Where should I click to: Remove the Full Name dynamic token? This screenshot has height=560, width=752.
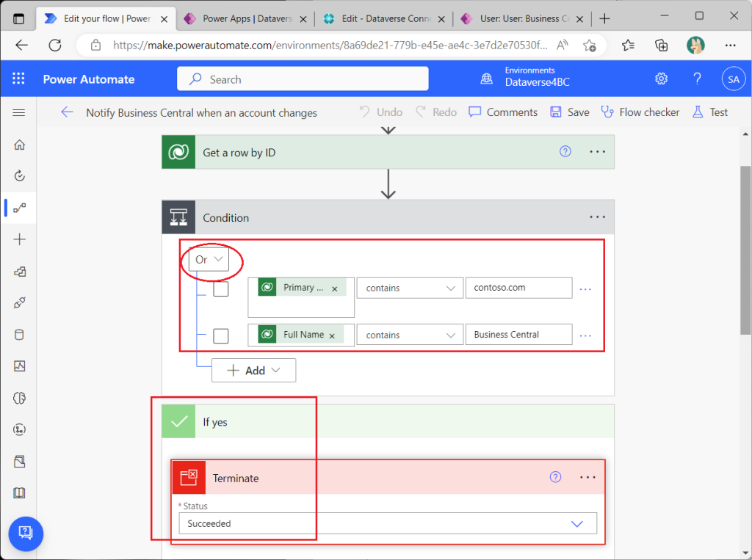(x=332, y=335)
